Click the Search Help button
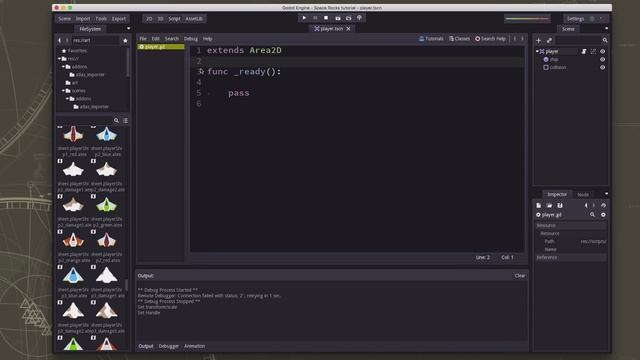This screenshot has height=360, width=640. 490,39
